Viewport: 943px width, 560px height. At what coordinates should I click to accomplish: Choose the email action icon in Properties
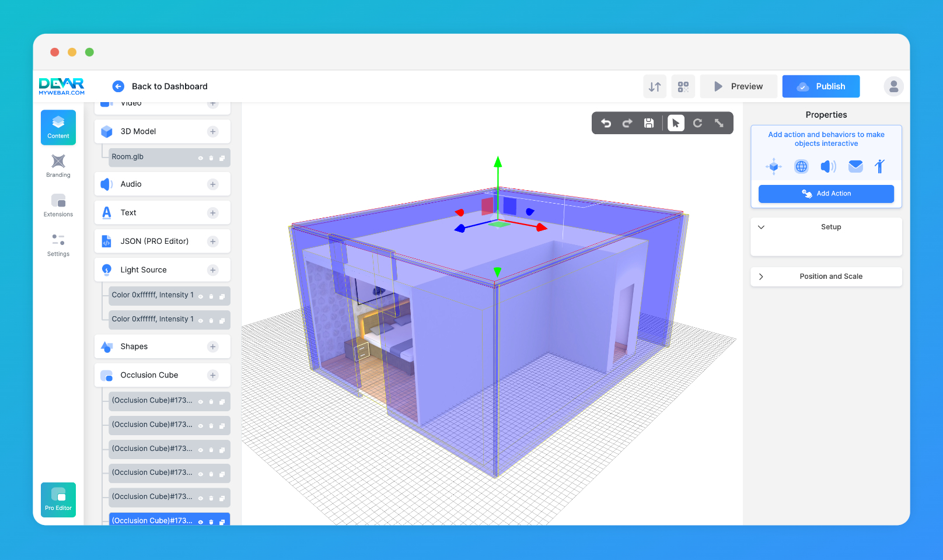click(x=855, y=166)
